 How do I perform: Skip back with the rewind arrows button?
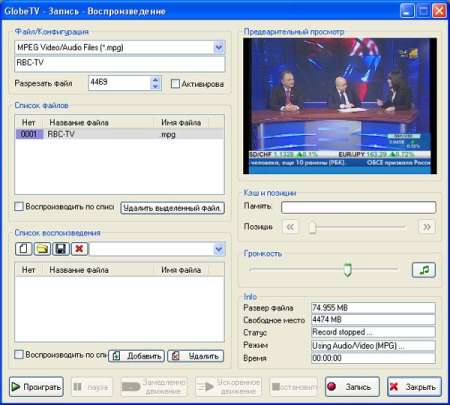pos(290,227)
